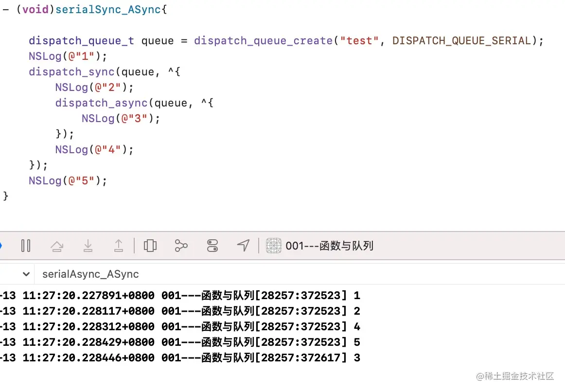Viewport: 565px width, 392px height.
Task: Open Environment Overrides
Action: (212, 246)
